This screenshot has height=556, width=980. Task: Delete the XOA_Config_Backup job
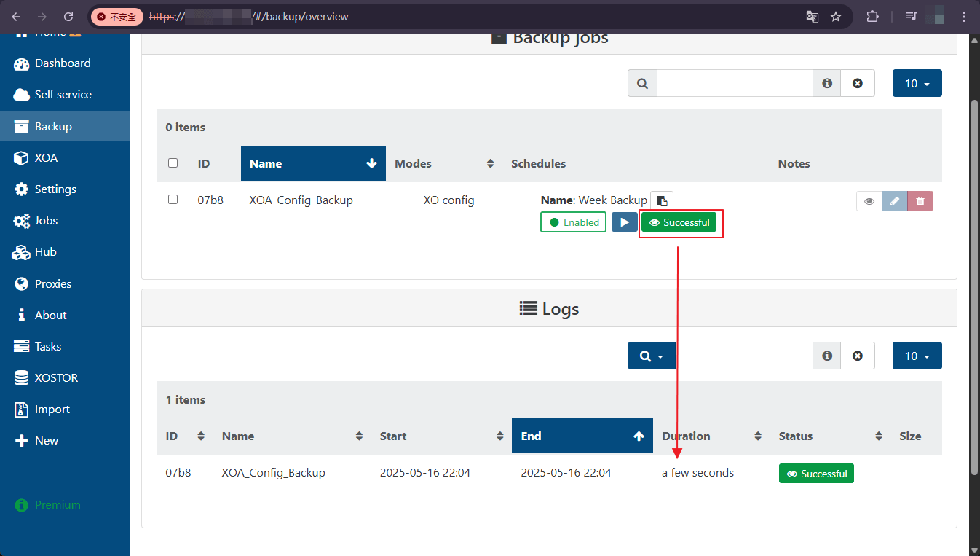tap(920, 201)
